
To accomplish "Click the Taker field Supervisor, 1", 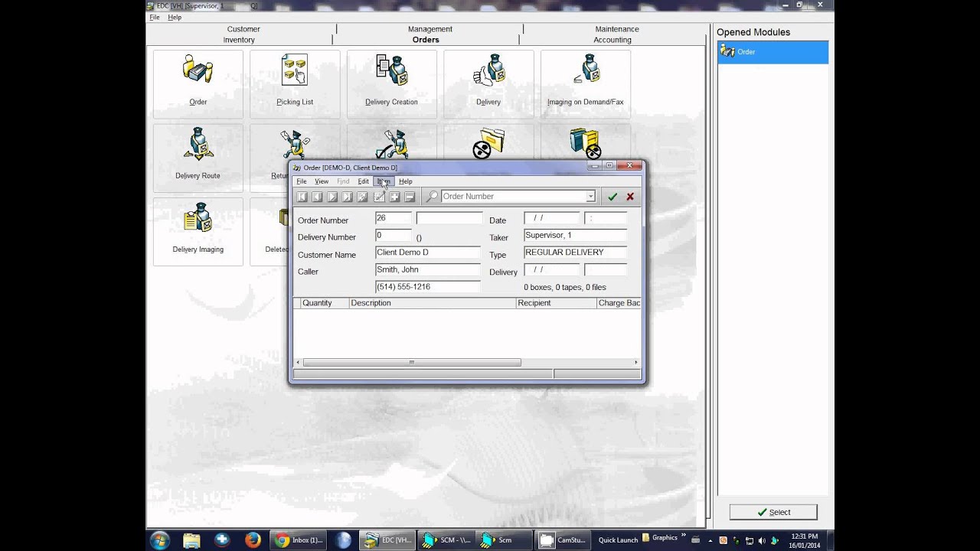I will click(576, 236).
